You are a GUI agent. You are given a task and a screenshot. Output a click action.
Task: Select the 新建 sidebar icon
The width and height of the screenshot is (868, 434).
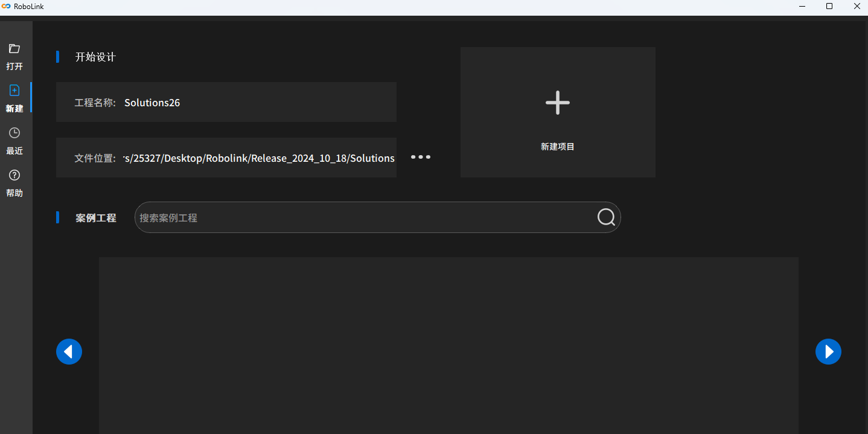pos(14,91)
